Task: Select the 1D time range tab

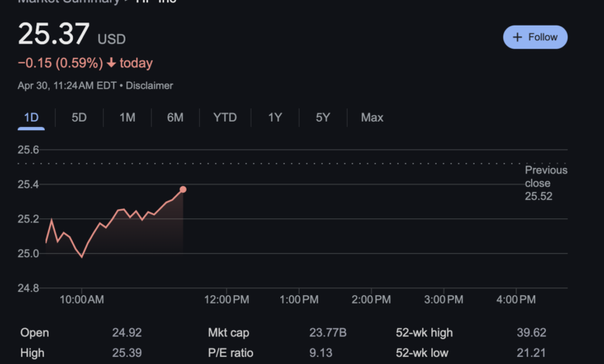Action: point(31,118)
